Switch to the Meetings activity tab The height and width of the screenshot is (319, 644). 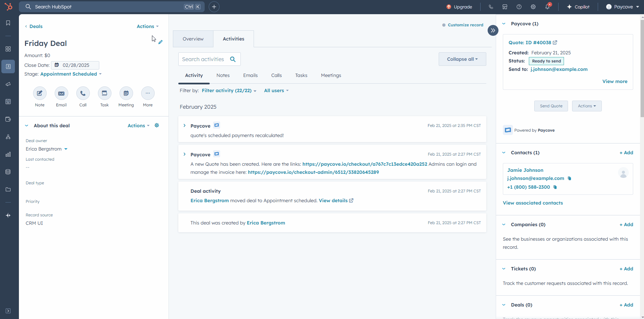tap(331, 75)
